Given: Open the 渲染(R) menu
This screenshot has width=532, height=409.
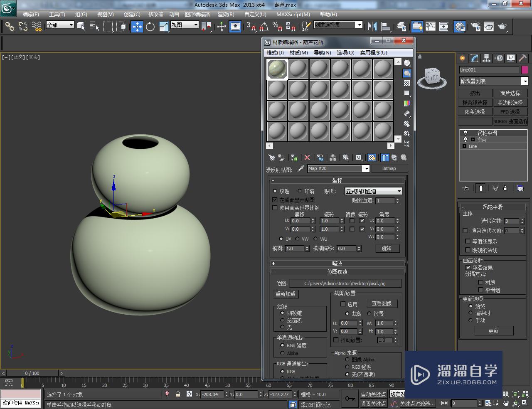Looking at the screenshot, I should click(226, 15).
